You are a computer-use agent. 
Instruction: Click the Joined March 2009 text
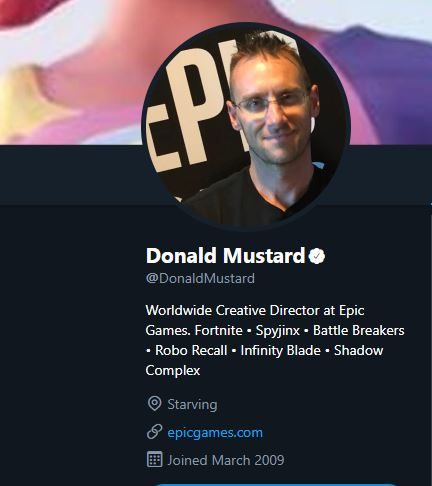[x=226, y=460]
